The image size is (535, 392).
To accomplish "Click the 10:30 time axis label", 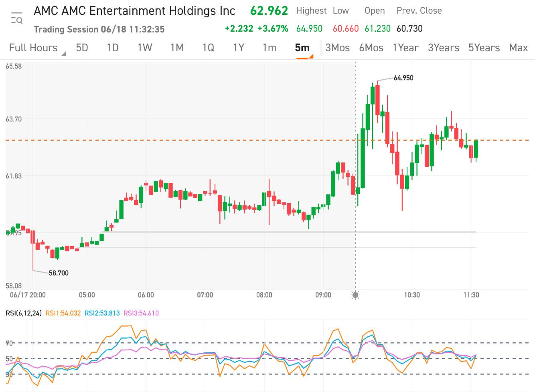I will point(412,295).
